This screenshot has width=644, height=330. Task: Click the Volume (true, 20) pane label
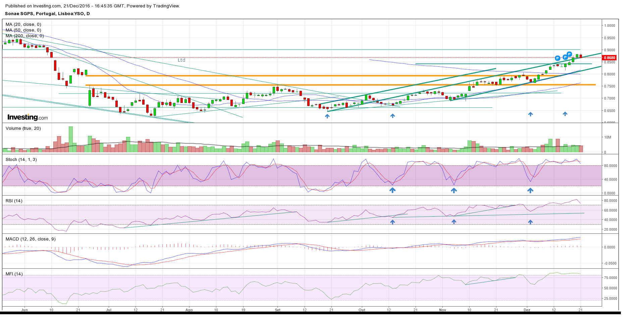coord(23,128)
